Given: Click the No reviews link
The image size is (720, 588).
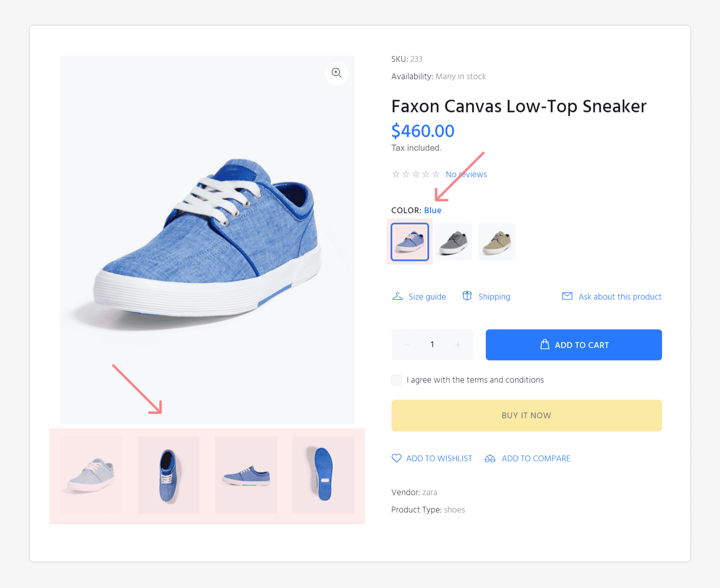Looking at the screenshot, I should (x=466, y=174).
